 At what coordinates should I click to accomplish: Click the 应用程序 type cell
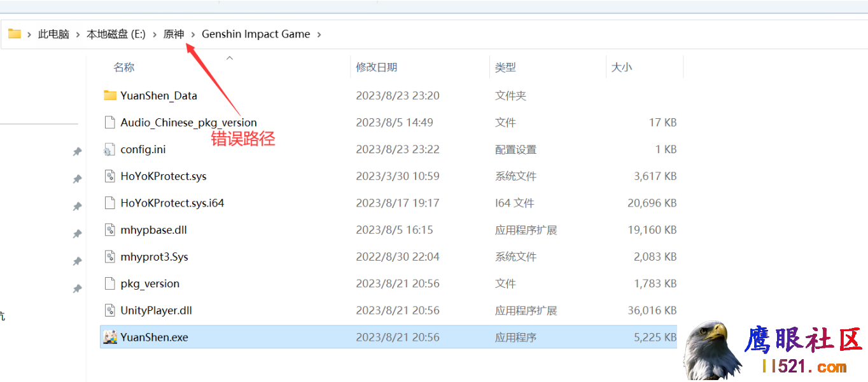tap(516, 337)
